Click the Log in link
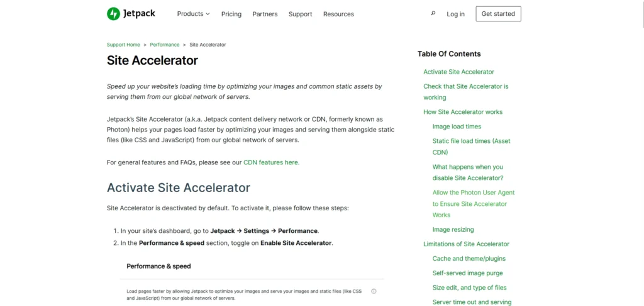 point(455,14)
